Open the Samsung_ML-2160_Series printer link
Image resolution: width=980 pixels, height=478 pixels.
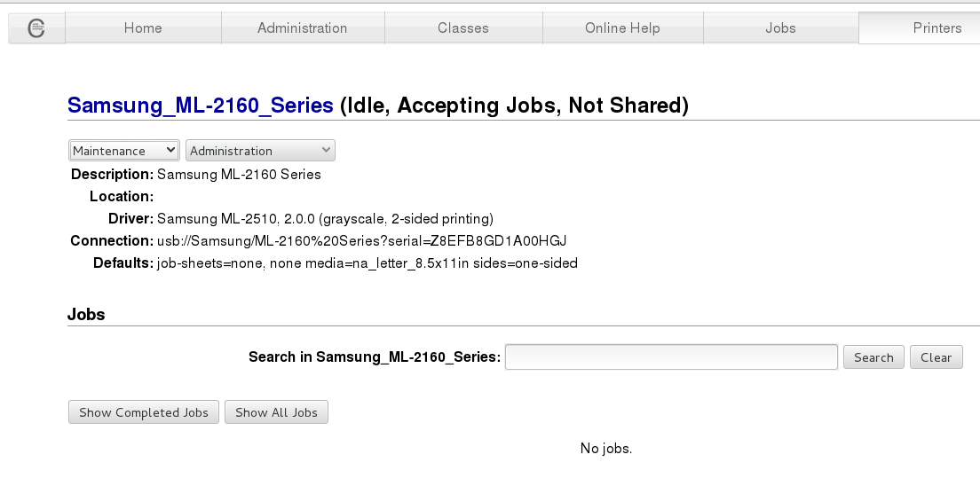[x=201, y=106]
